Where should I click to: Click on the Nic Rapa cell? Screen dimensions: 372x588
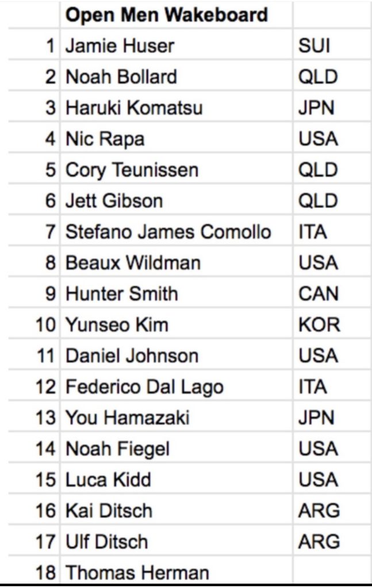click(x=105, y=139)
